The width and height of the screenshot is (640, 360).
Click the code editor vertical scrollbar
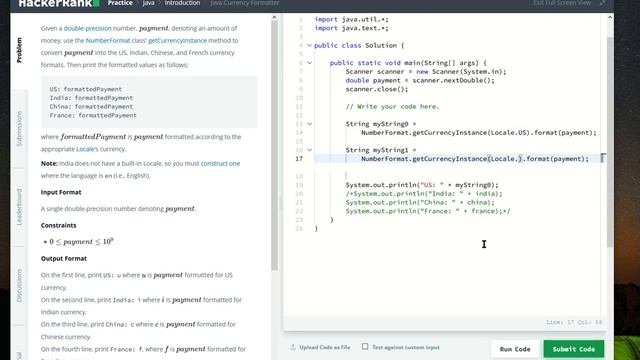610,141
